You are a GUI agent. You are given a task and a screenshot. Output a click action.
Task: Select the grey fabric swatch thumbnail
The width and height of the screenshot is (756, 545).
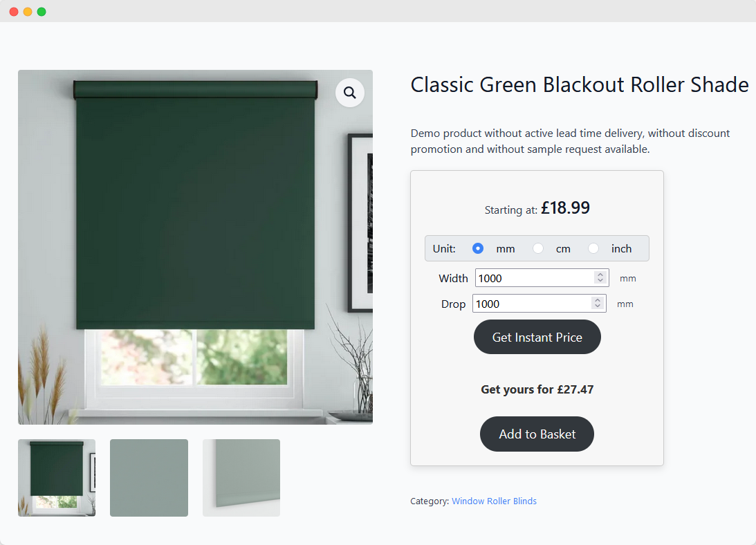point(149,478)
